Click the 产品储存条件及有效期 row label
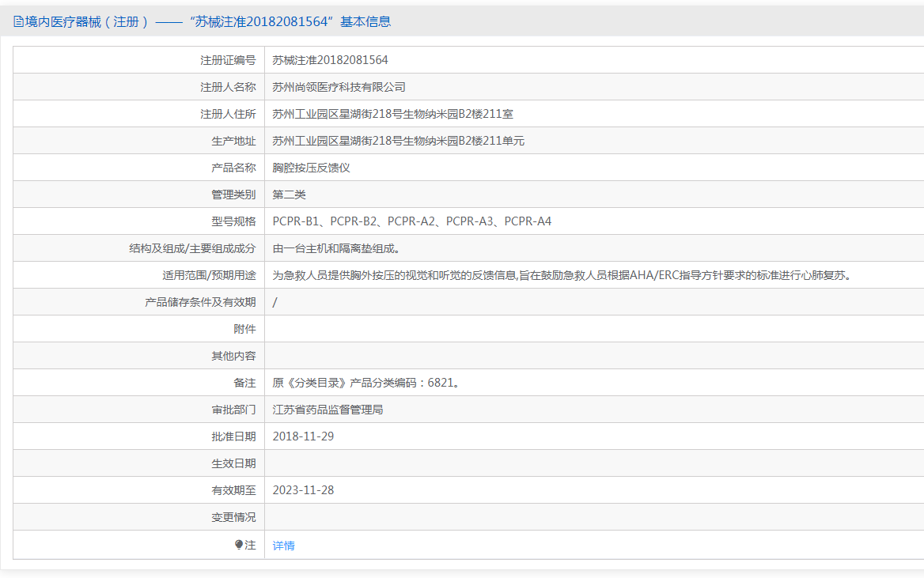The width and height of the screenshot is (924, 578). pos(200,302)
